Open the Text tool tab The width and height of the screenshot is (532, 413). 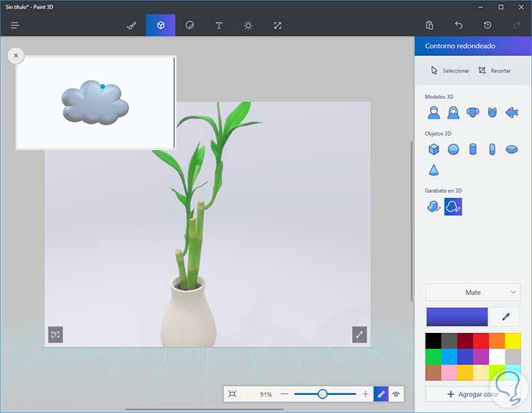tap(219, 25)
